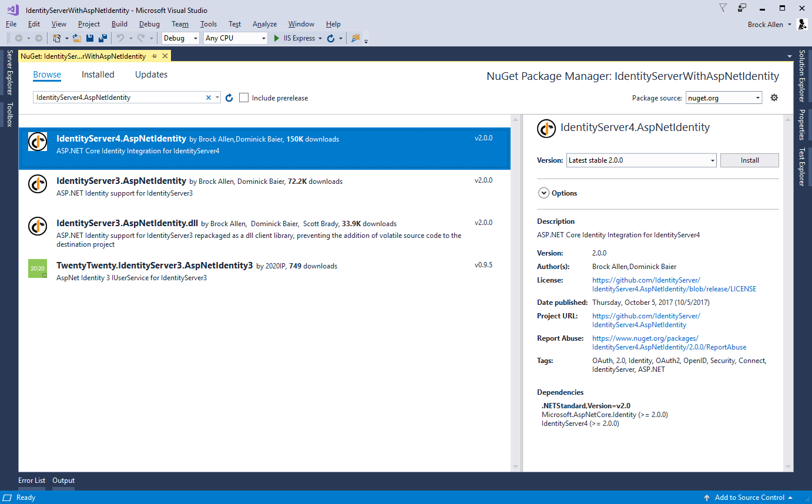Open the Debug configuration dropdown
This screenshot has width=812, height=504.
181,38
